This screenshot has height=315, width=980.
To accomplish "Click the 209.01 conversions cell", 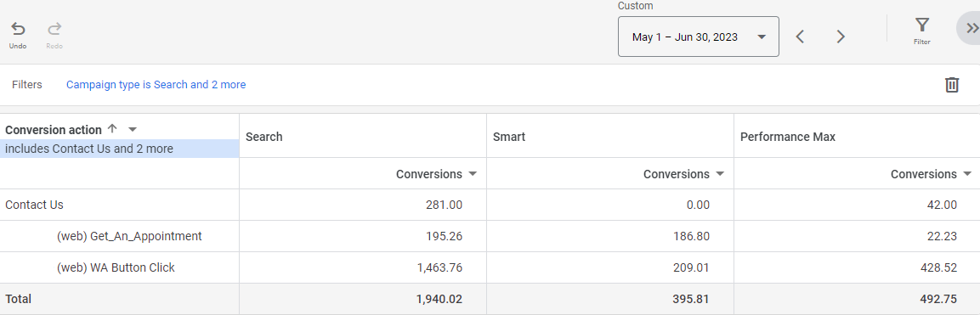I will point(690,267).
